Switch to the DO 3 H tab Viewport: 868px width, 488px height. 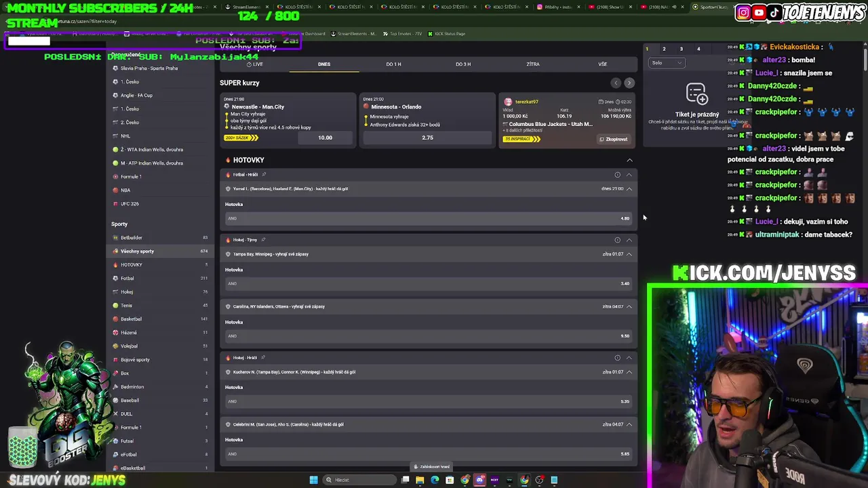click(463, 64)
